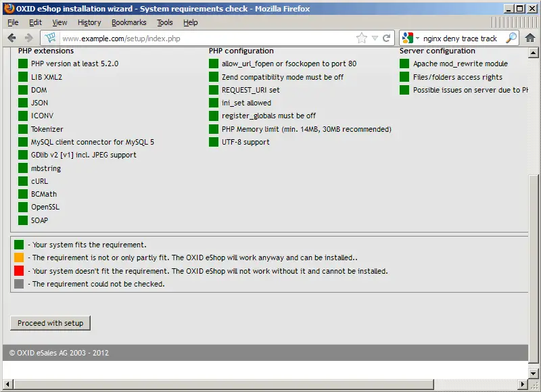Click the mbstring requirement text

click(x=46, y=168)
